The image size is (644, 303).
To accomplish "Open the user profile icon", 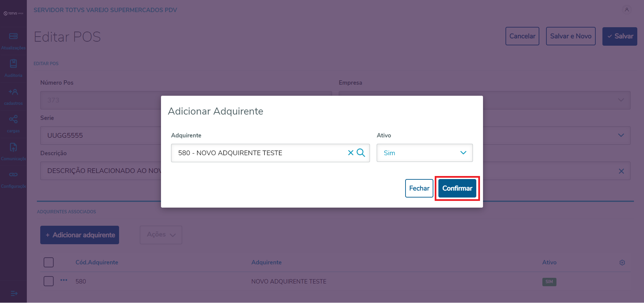I will pyautogui.click(x=627, y=10).
